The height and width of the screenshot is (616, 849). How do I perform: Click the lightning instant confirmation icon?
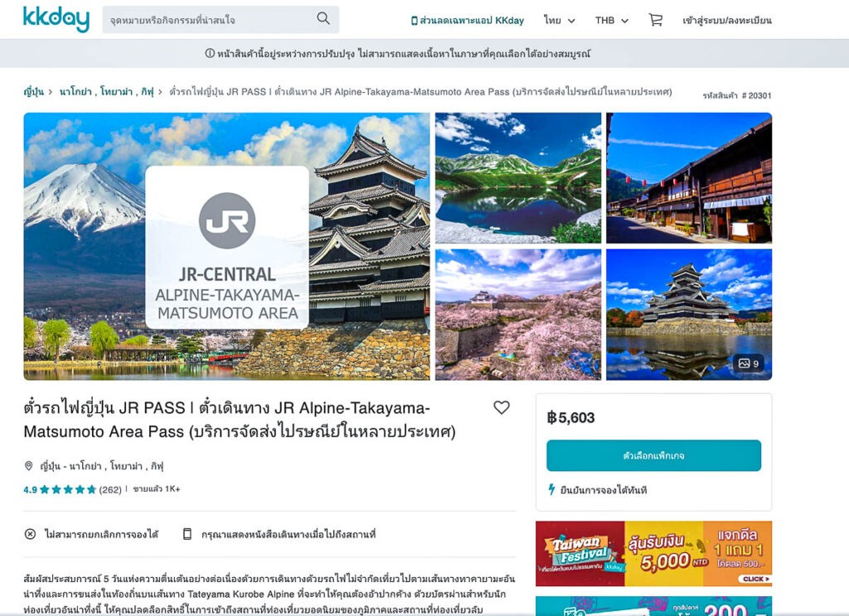tap(551, 490)
